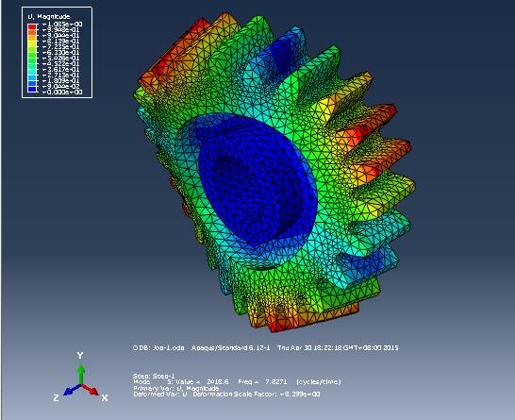Screen dimensions: 515x420
Task: Click the red top swatch in legend
Action: (x=32, y=26)
